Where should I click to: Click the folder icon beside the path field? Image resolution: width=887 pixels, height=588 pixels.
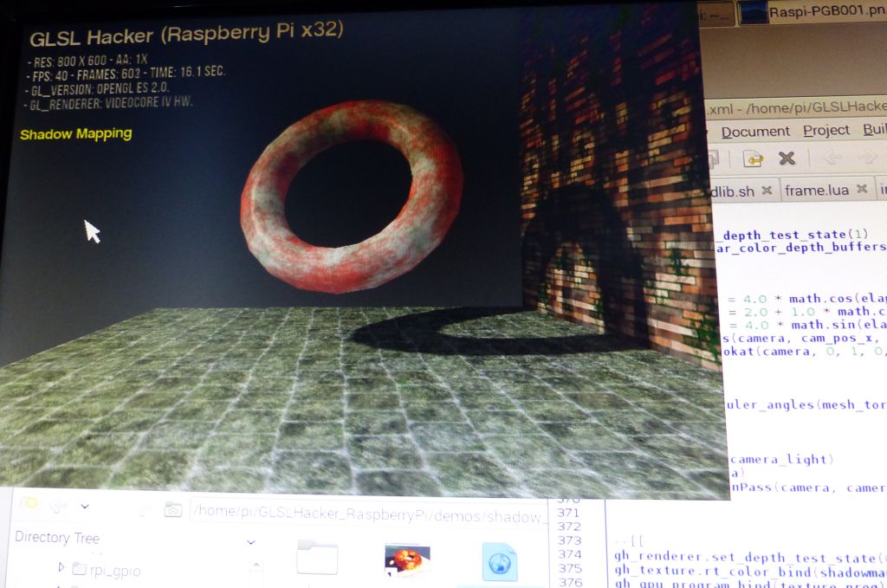click(172, 511)
